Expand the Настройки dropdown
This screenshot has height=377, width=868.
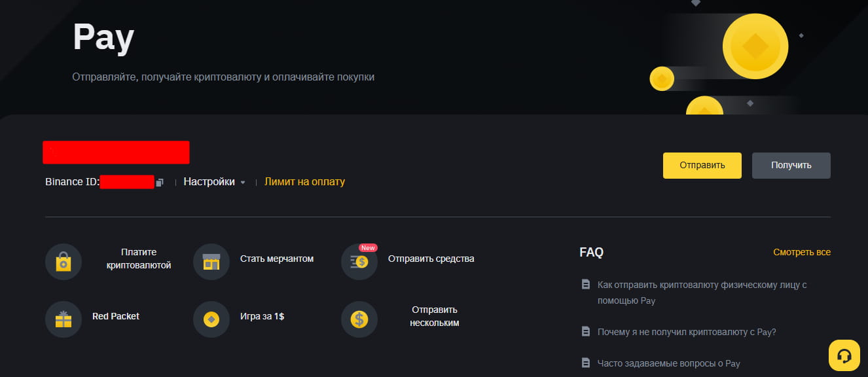point(214,182)
